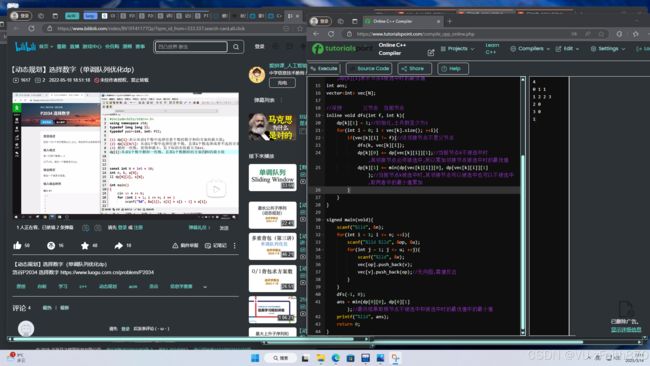
Task: Expand more tags with the chevron
Action: click(205, 286)
